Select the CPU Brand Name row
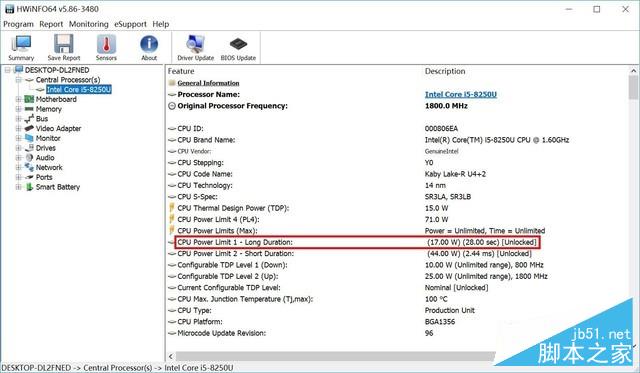 [x=398, y=140]
